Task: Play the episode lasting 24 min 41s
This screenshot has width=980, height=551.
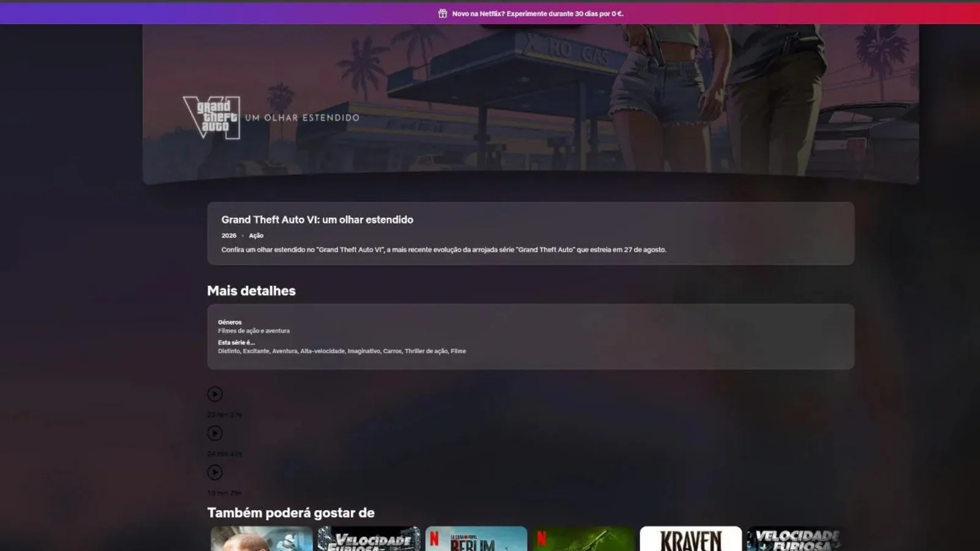Action: point(214,433)
